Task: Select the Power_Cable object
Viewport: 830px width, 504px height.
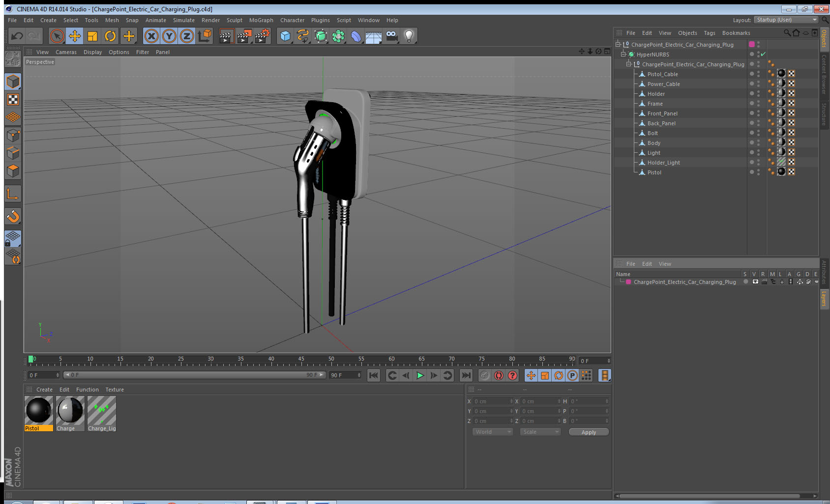Action: point(663,84)
